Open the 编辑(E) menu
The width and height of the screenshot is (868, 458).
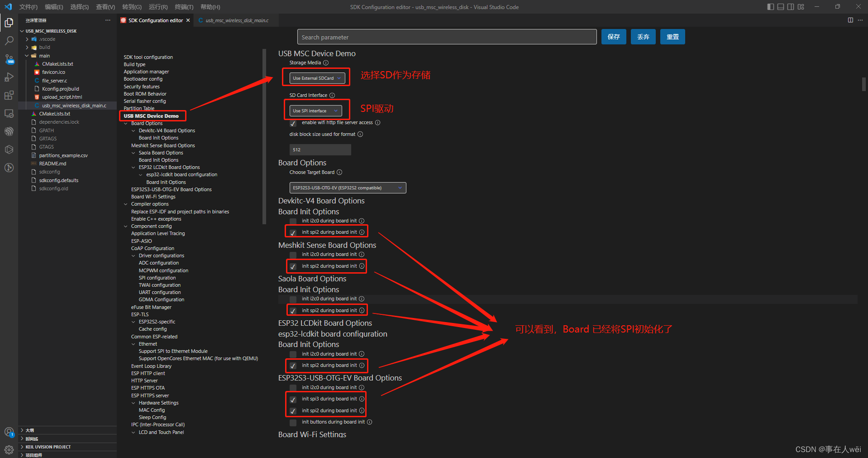(54, 7)
